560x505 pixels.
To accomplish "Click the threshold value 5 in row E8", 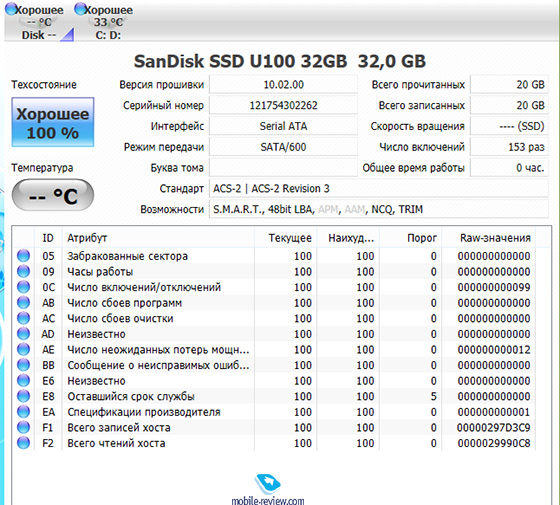I will tap(433, 396).
